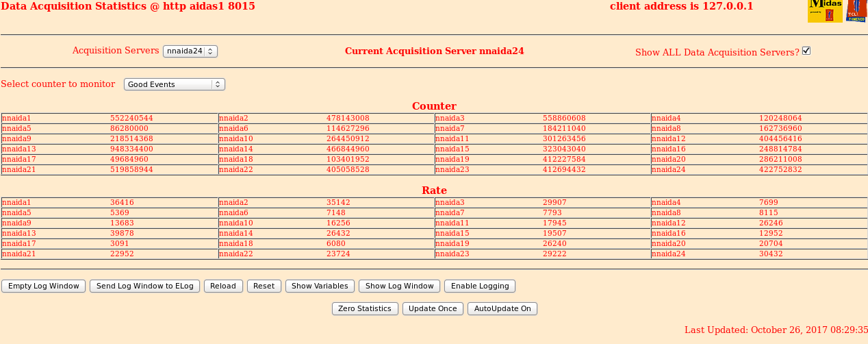Open the Good Events counter dropdown
The width and height of the screenshot is (868, 344).
coord(175,84)
